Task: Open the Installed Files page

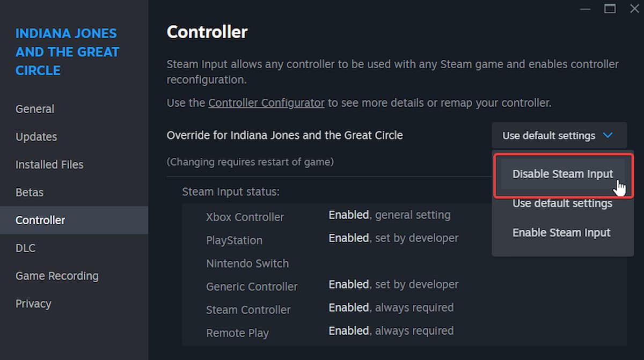Action: point(49,164)
